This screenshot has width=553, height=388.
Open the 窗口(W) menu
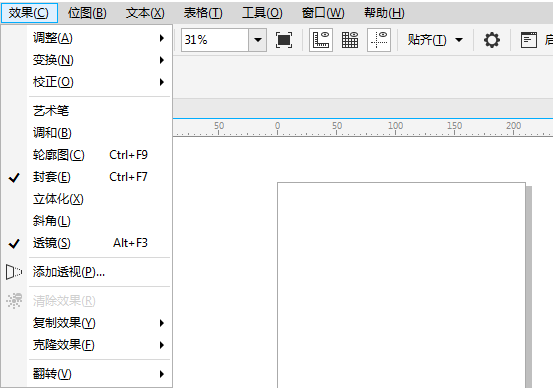tap(323, 13)
